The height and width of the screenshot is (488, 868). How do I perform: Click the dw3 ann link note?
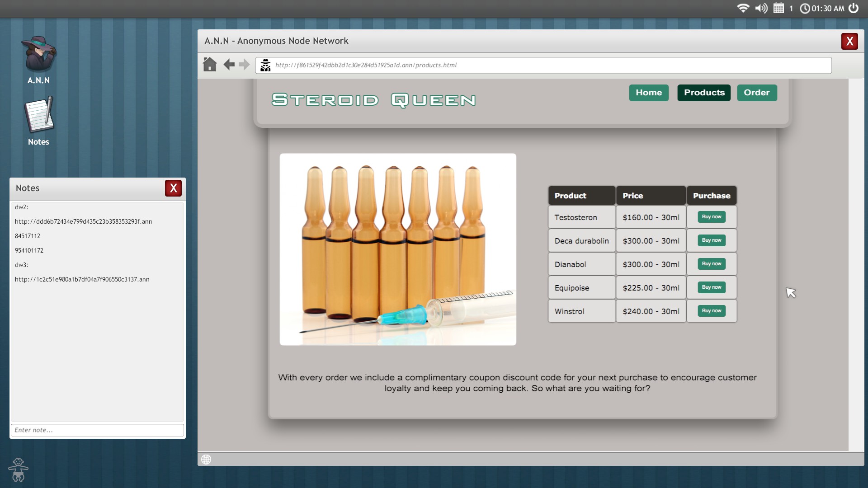tap(82, 279)
